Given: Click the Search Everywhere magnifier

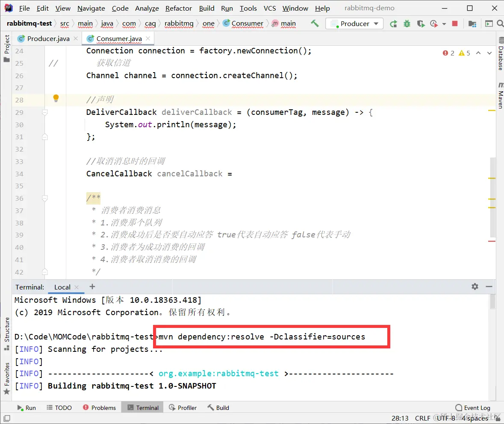Looking at the screenshot, I should click(500, 23).
